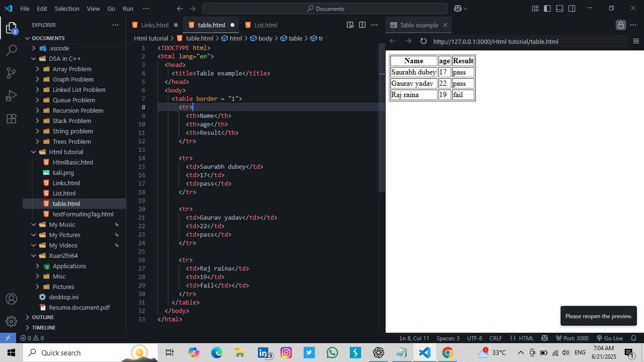Close the Table example preview tab
This screenshot has height=362, width=644.
click(x=445, y=25)
